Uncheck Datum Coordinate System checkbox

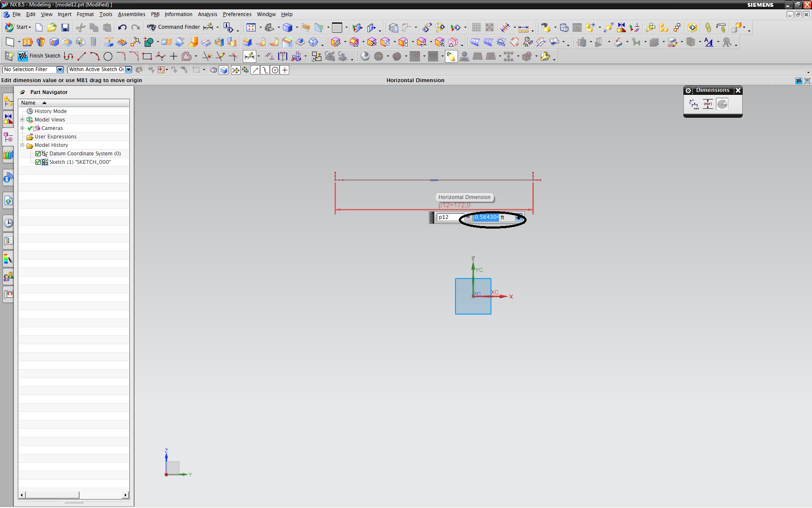click(38, 154)
